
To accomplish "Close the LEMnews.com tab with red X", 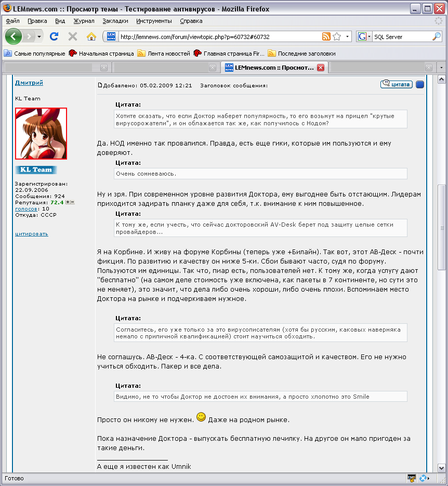I will [x=321, y=68].
